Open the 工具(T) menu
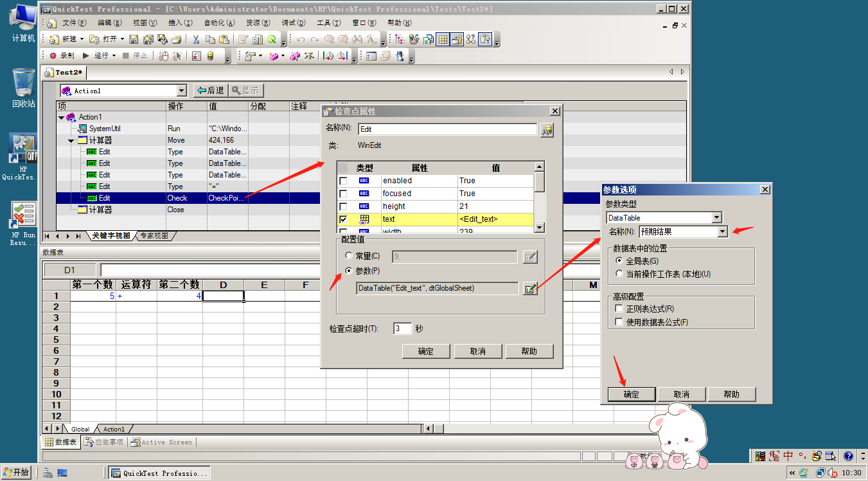 [329, 23]
